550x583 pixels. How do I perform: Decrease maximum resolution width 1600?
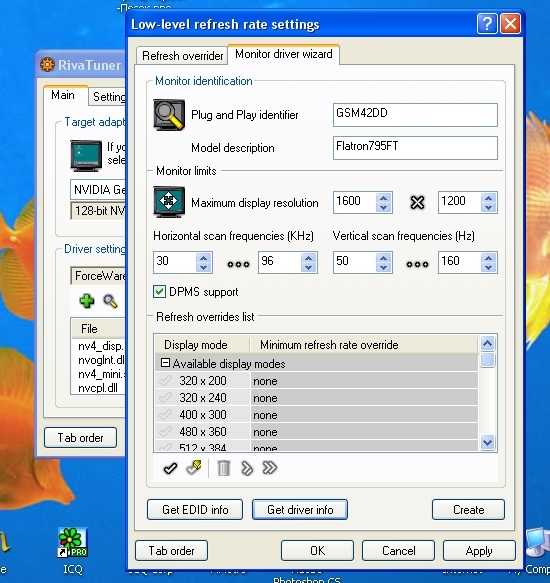[383, 207]
